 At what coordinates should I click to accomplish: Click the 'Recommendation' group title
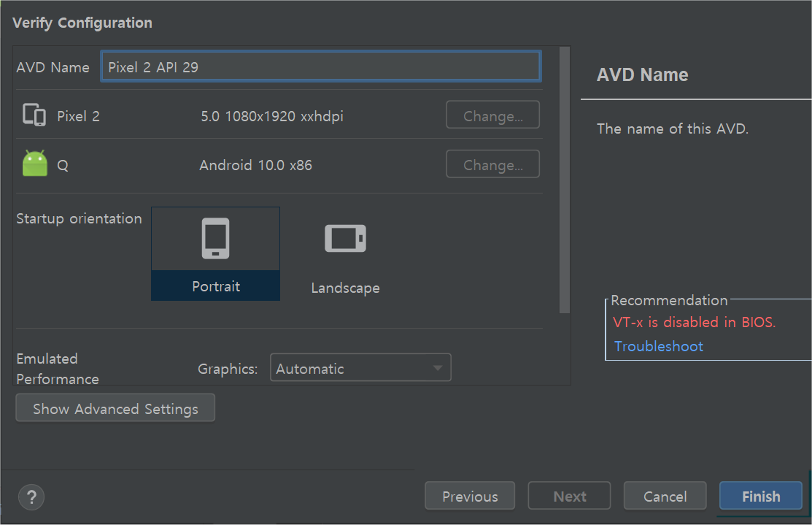pyautogui.click(x=669, y=300)
